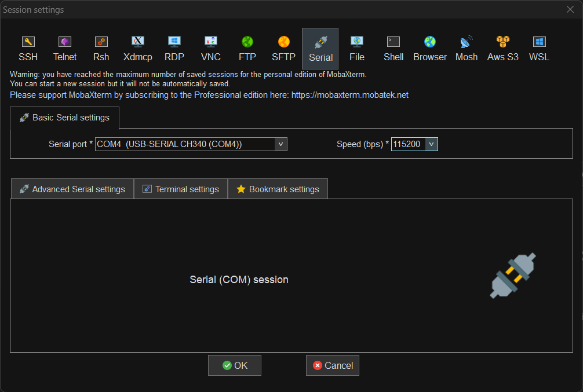
Task: Open the Browser session type
Action: (430, 48)
